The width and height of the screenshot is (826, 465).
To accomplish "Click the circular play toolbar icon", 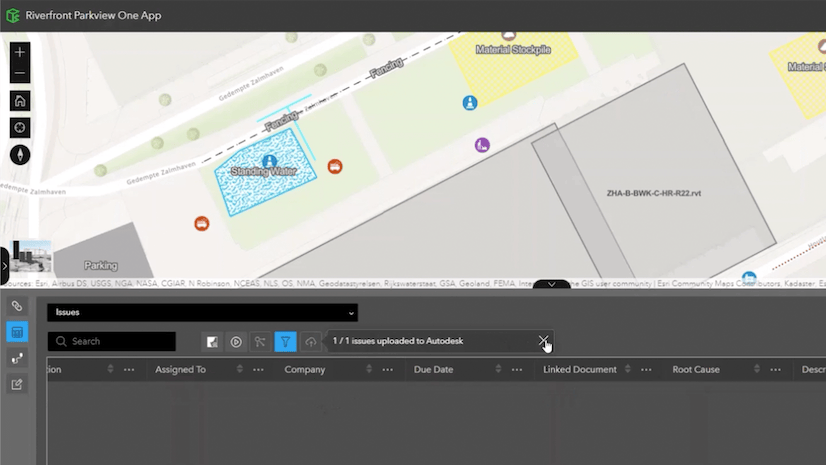I will pos(236,342).
